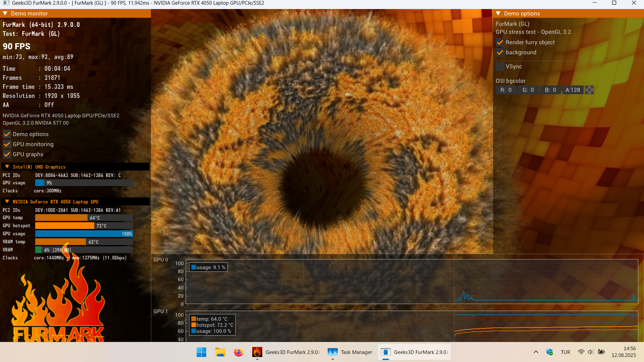Open Windows Security tray icon

(x=549, y=352)
